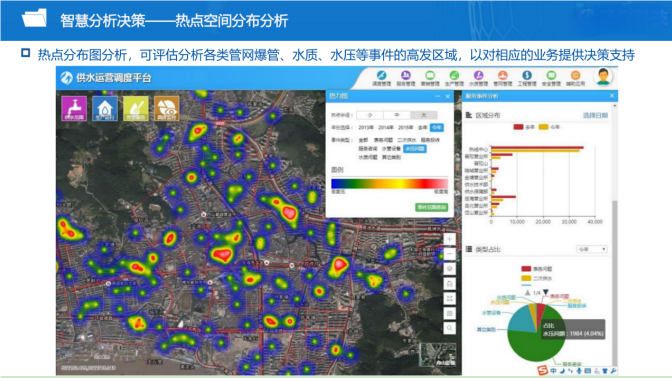The height and width of the screenshot is (378, 672).
Task: Select the orange eye monitoring map tool
Action: pyautogui.click(x=166, y=108)
